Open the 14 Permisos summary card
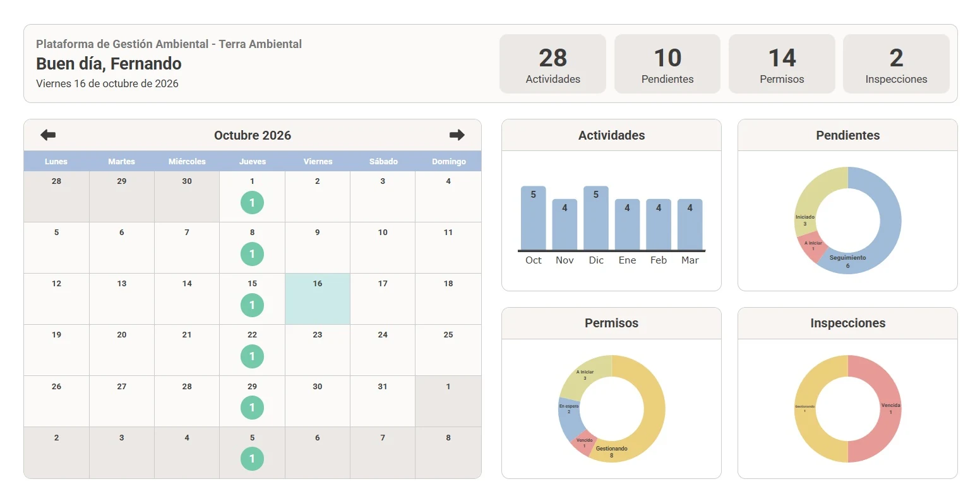This screenshot has height=503, width=980. (782, 64)
